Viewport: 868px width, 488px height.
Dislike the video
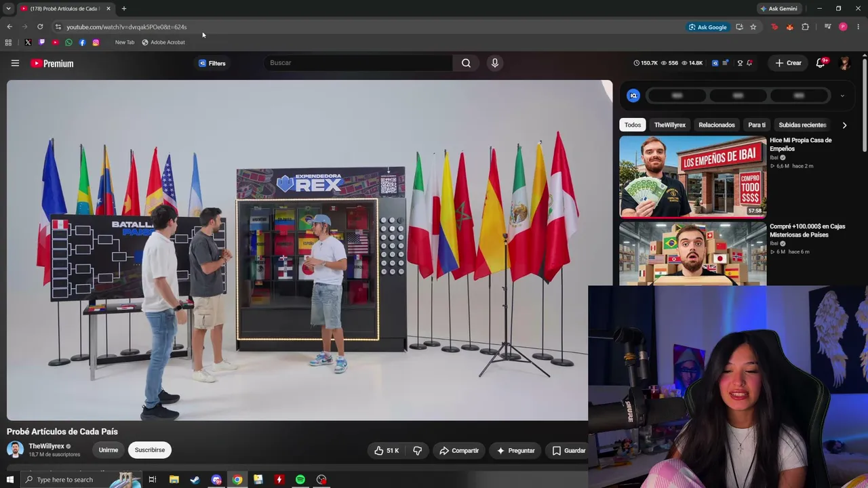pos(418,451)
